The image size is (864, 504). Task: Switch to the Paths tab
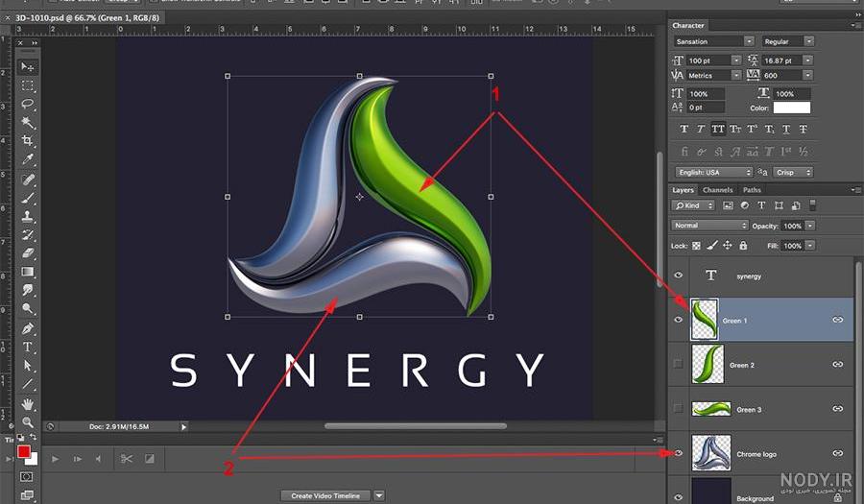[752, 190]
